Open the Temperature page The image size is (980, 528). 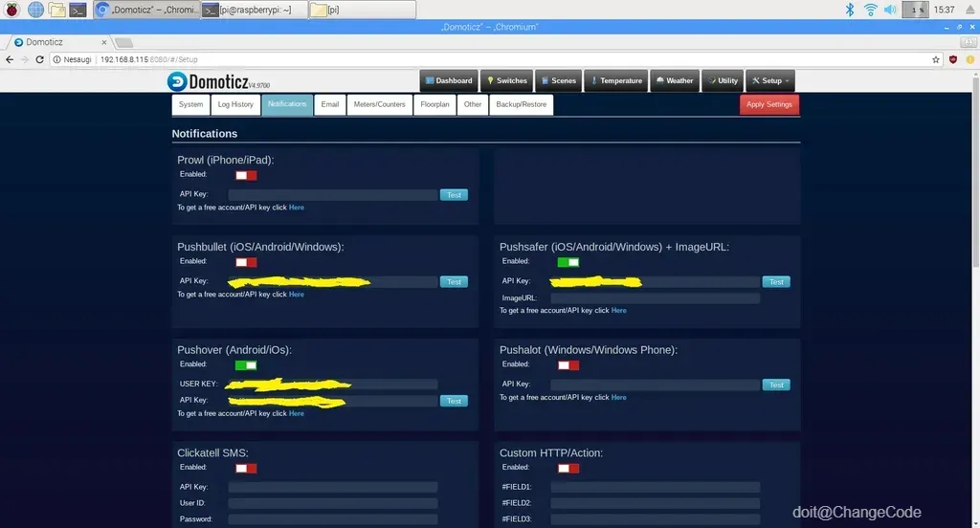point(617,80)
